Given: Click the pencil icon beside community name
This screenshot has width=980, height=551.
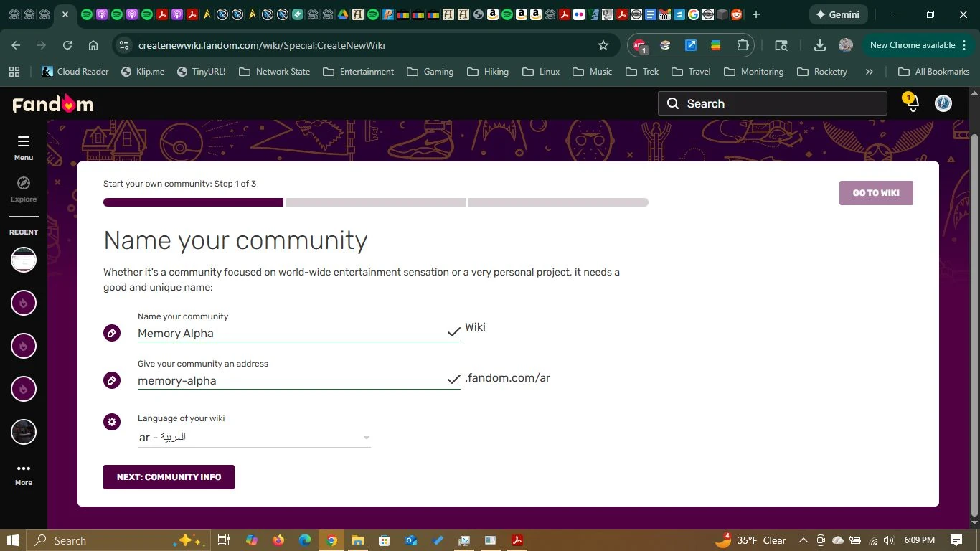Looking at the screenshot, I should (112, 333).
